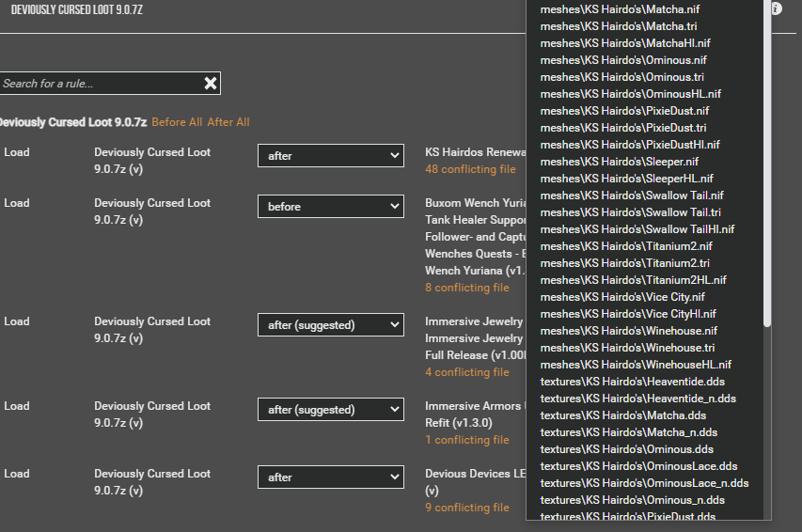Open the 'after' dropdown for Devious Devices LE

[x=330, y=477]
